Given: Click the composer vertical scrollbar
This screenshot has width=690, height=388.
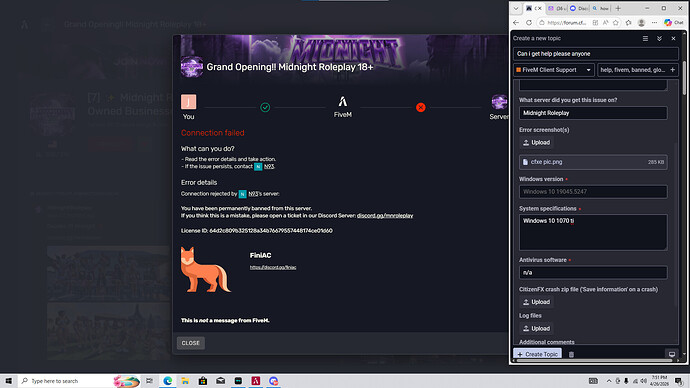Looking at the screenshot, I should click(684, 78).
